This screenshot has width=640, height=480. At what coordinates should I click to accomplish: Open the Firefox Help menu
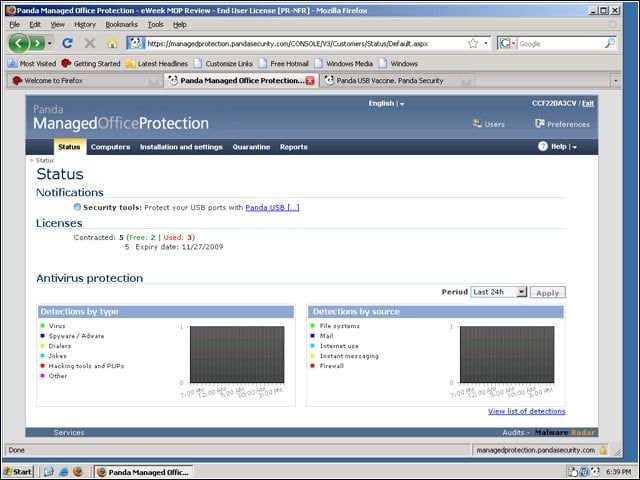[x=180, y=24]
